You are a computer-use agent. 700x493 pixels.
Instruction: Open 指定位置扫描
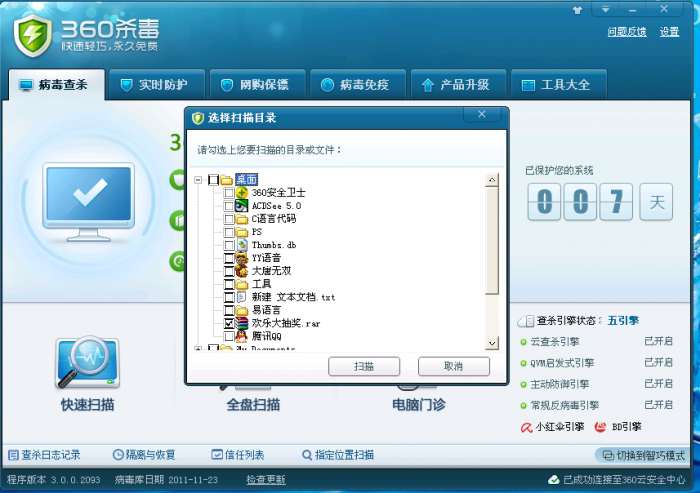tap(338, 455)
